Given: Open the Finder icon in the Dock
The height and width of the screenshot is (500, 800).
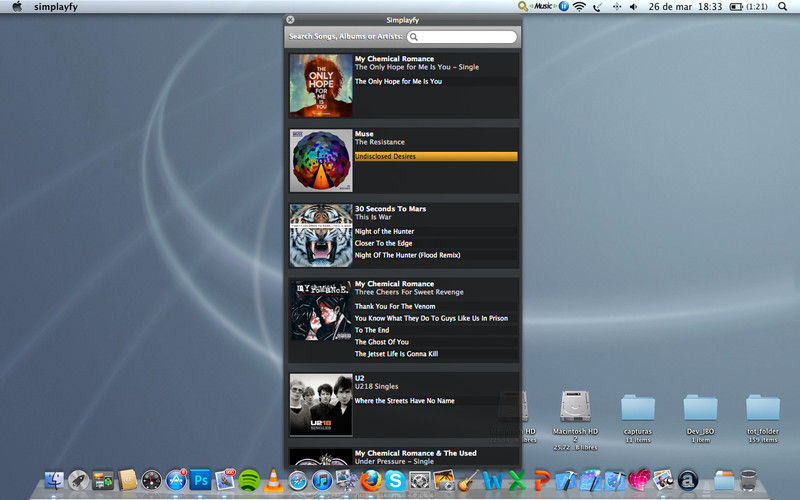Looking at the screenshot, I should (54, 481).
